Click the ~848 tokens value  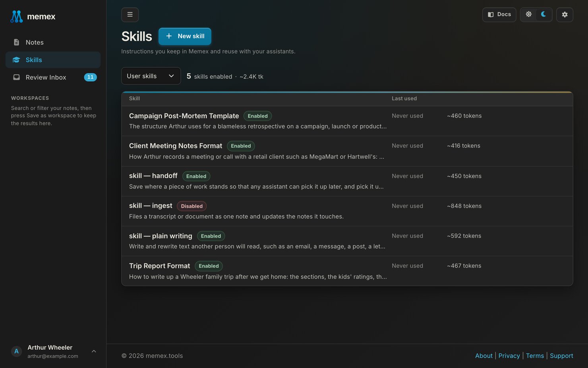(464, 206)
